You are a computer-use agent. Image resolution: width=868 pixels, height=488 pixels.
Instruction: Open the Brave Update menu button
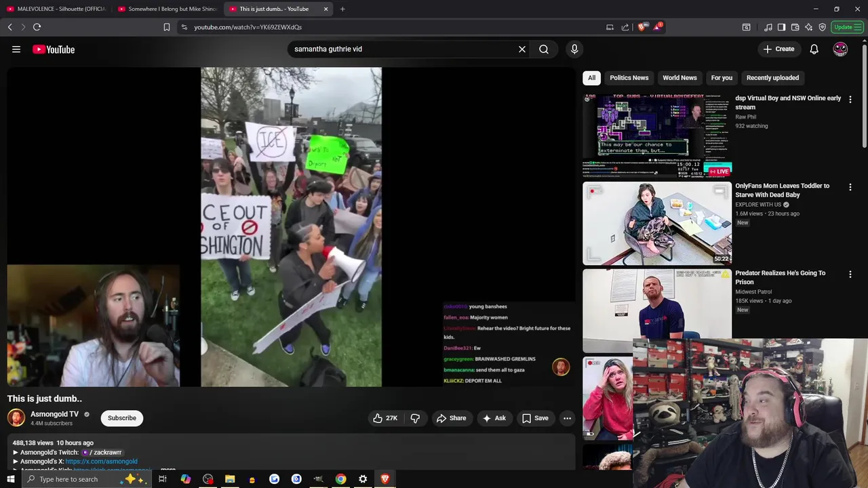(847, 27)
